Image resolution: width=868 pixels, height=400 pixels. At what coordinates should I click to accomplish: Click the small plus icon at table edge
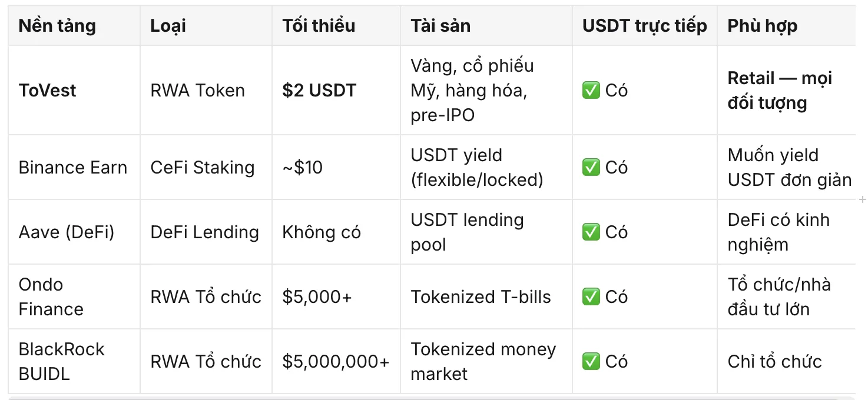(863, 200)
